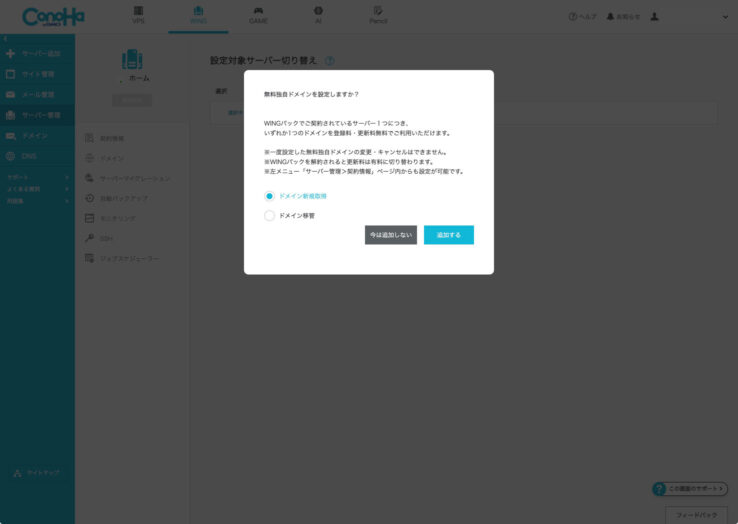Open ジョブスケジューラー submenu item
The width and height of the screenshot is (738, 524).
click(x=122, y=258)
